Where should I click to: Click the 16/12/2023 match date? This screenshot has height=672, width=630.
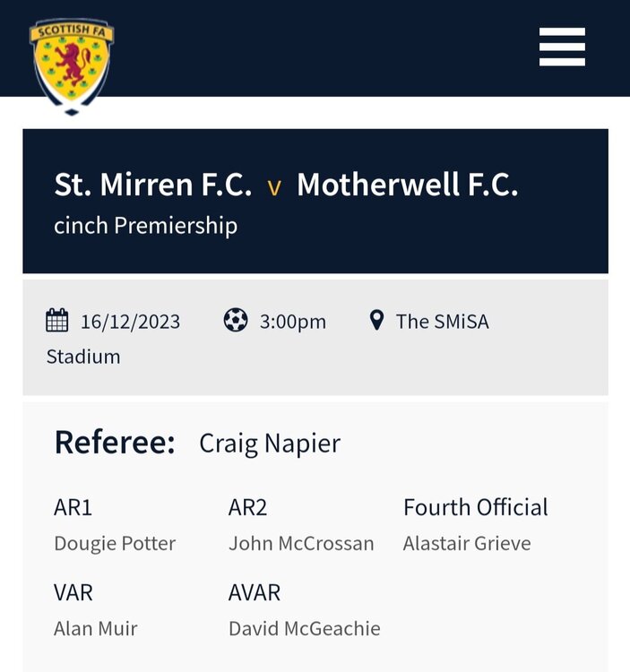(x=130, y=322)
